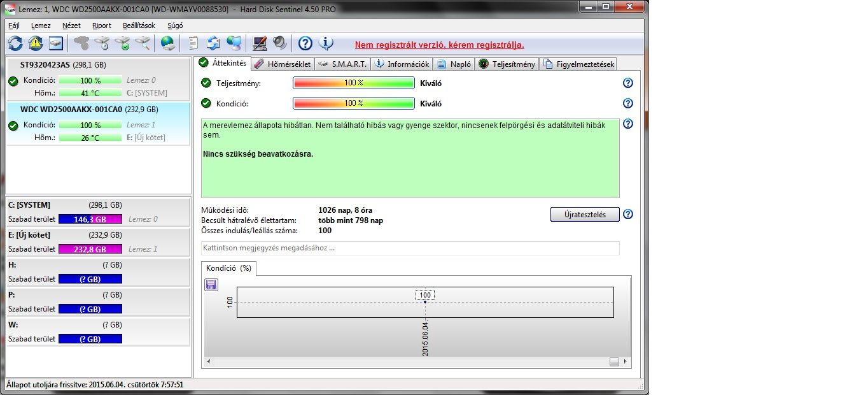Click the comment field to add a note
The image size is (868, 395).
click(x=410, y=248)
